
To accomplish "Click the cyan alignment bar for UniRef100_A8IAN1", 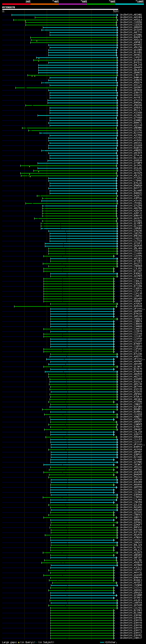I will (65, 15).
